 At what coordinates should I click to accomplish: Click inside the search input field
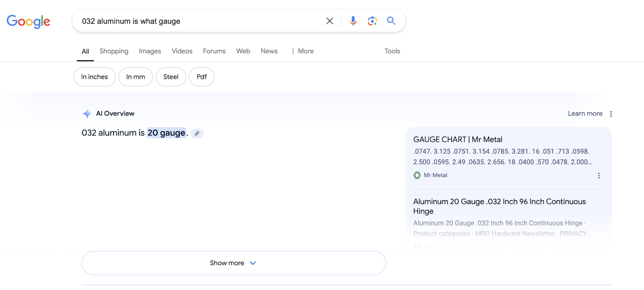(x=201, y=21)
